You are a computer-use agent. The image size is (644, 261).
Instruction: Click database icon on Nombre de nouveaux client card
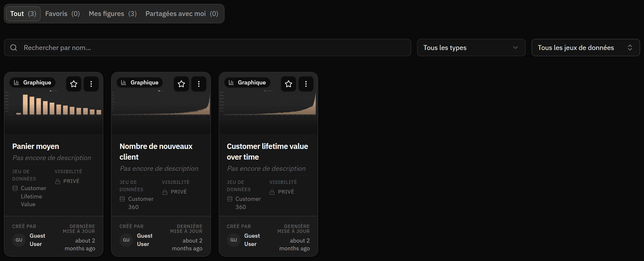click(122, 199)
